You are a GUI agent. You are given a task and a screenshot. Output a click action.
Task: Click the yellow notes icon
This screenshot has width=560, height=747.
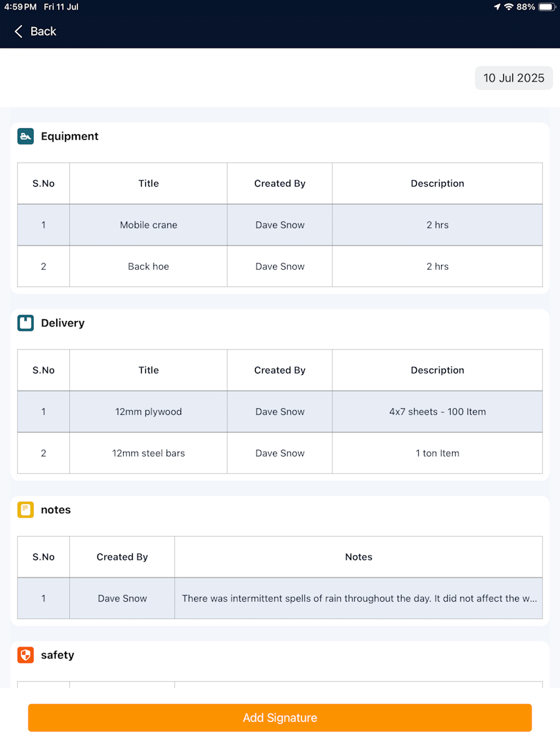(26, 510)
